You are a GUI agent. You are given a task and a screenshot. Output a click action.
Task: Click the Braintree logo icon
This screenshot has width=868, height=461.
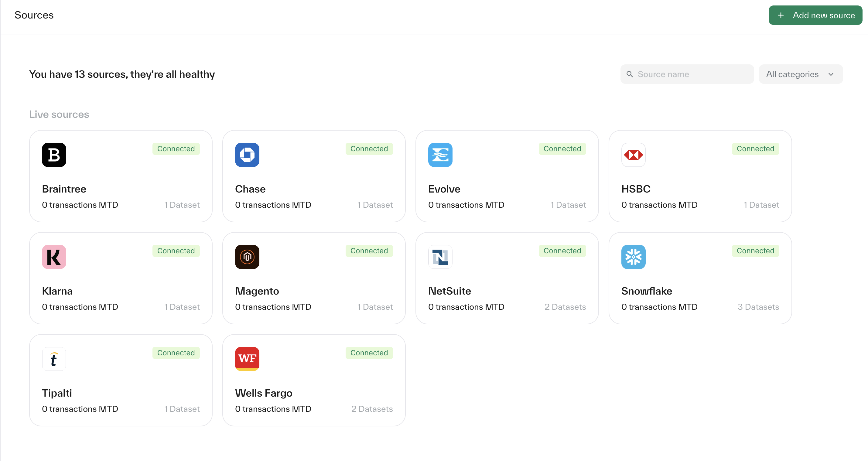(54, 155)
